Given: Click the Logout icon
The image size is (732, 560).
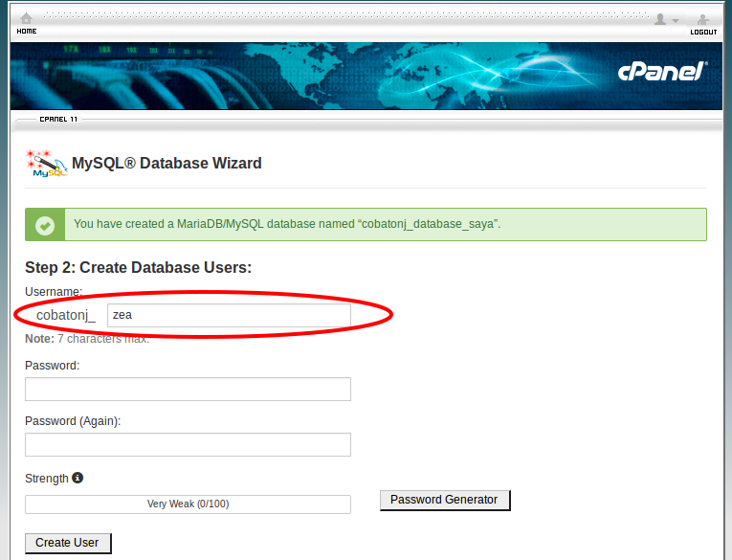Looking at the screenshot, I should [x=703, y=19].
